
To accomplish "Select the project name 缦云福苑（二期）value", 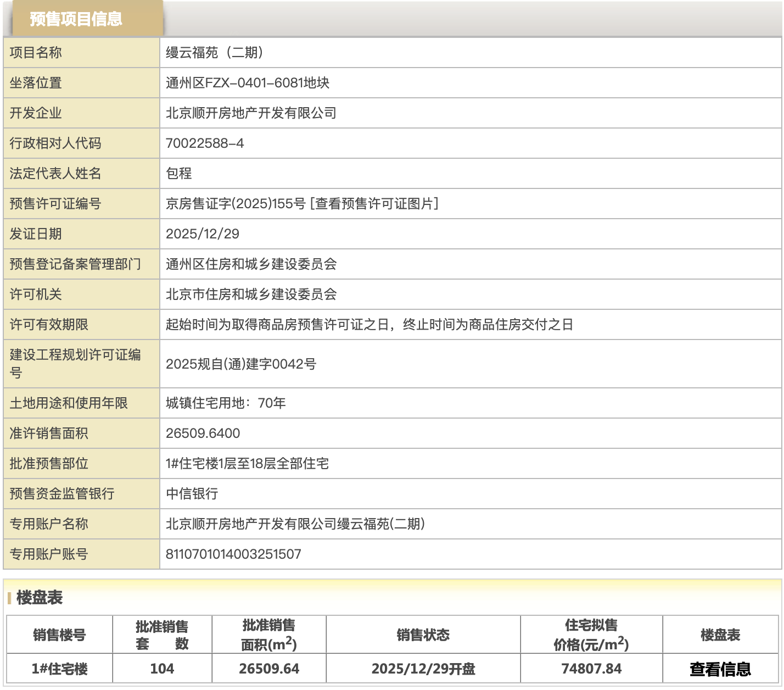I will pyautogui.click(x=215, y=53).
